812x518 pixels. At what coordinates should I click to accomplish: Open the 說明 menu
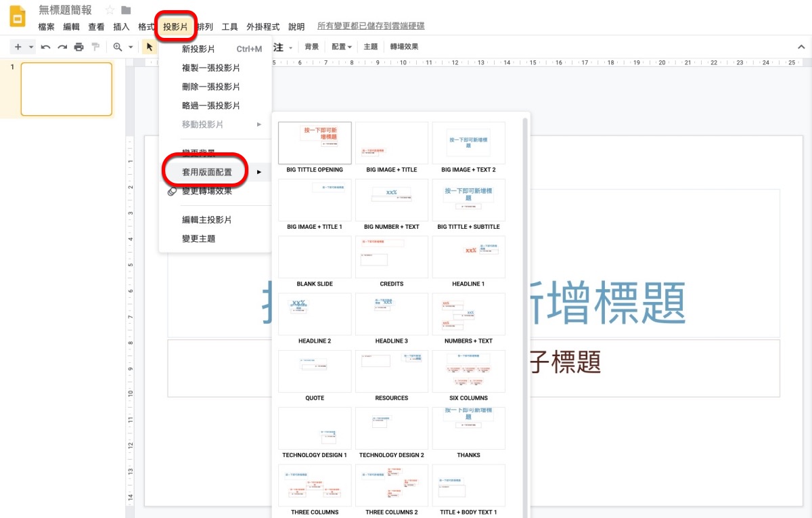[x=296, y=27]
